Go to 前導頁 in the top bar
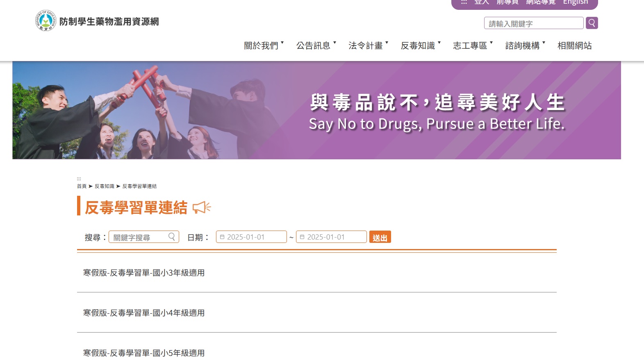 [x=507, y=2]
